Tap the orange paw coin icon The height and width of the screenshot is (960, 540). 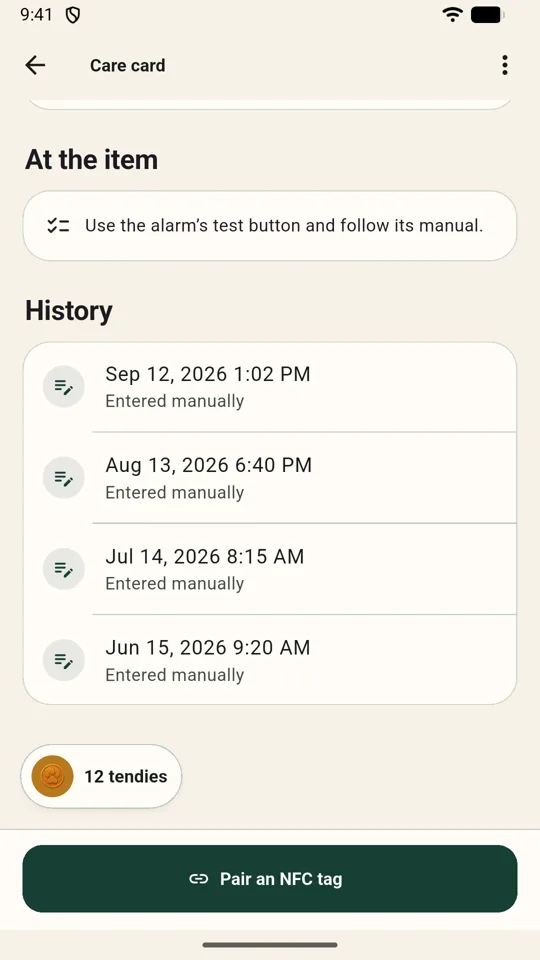[53, 776]
